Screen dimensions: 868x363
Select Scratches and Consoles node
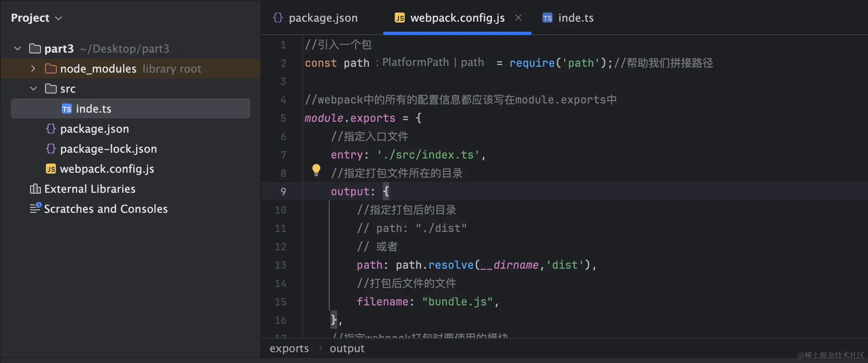tap(106, 209)
